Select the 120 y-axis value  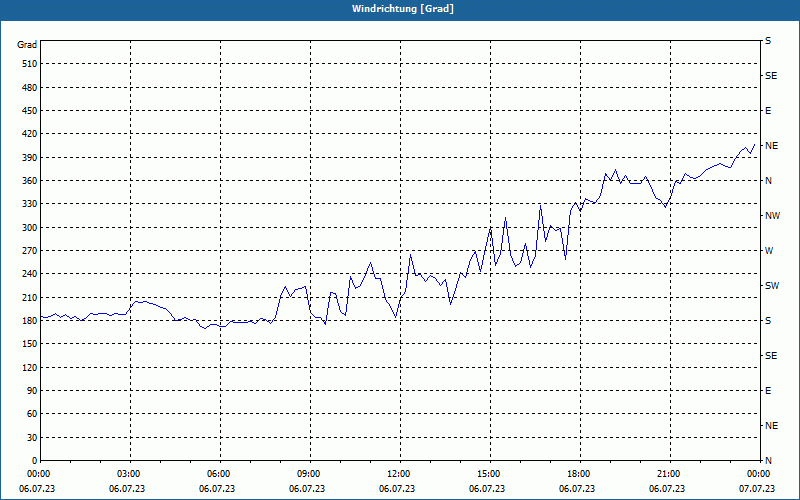pos(30,367)
